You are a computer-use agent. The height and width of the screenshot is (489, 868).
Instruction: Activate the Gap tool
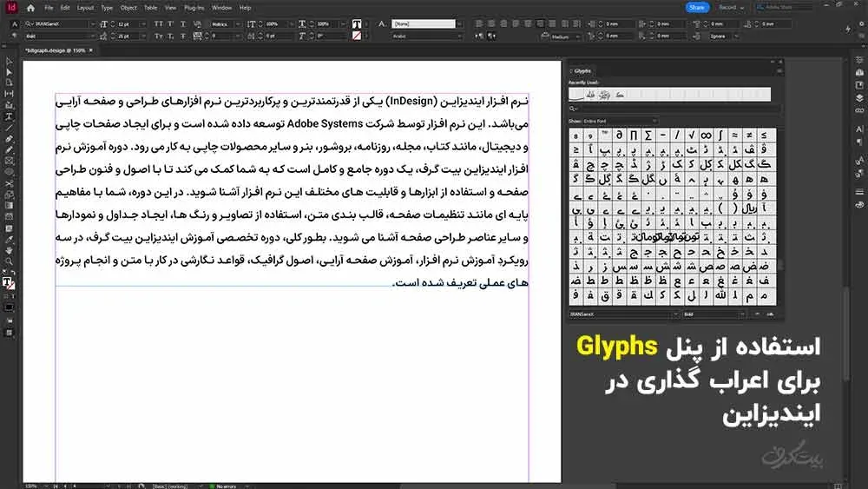point(9,94)
